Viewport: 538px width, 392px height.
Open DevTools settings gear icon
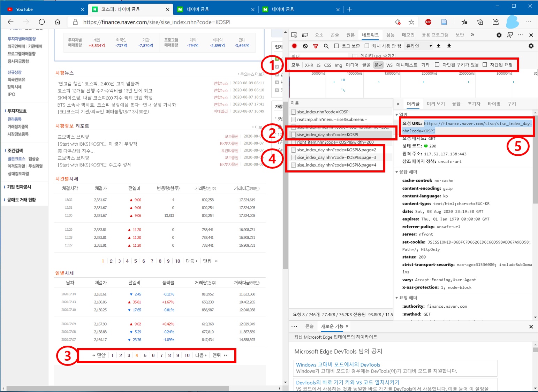[499, 35]
